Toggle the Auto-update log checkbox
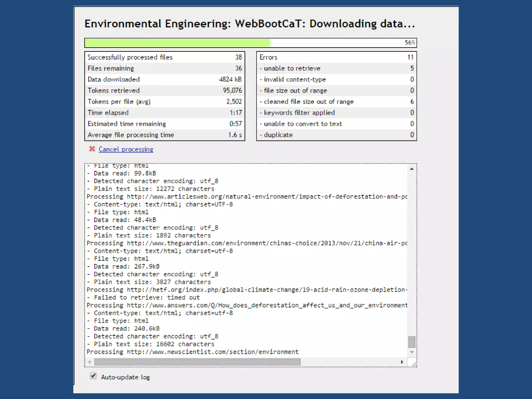532x399 pixels. (93, 376)
